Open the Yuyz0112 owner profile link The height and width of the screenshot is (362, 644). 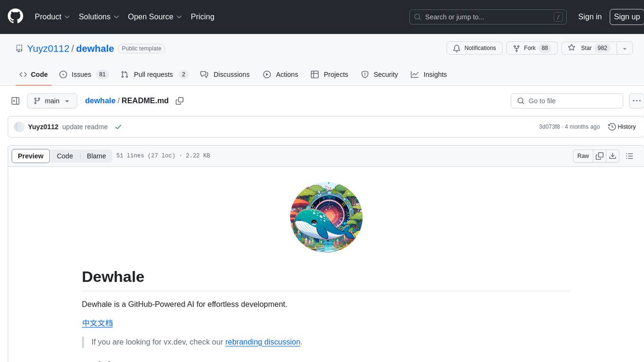pyautogui.click(x=48, y=48)
